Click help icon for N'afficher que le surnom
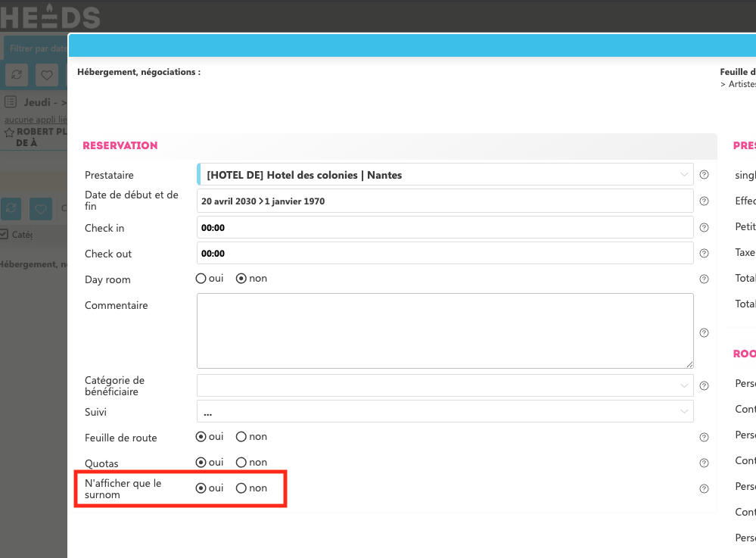Screen dimensions: 756x558 (x=704, y=489)
